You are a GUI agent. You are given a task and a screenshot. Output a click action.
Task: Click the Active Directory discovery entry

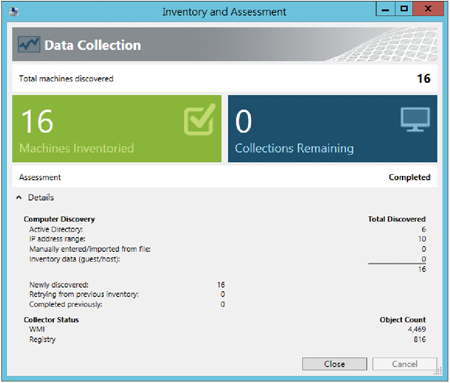(x=56, y=229)
